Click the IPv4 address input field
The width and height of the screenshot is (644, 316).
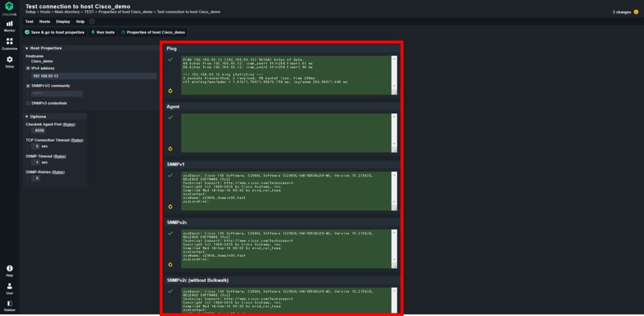pyautogui.click(x=94, y=76)
